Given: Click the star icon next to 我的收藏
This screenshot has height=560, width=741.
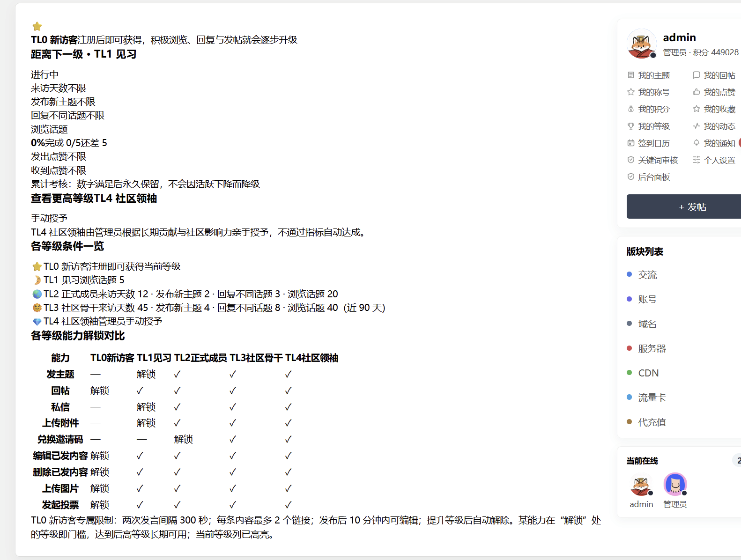Looking at the screenshot, I should coord(697,109).
